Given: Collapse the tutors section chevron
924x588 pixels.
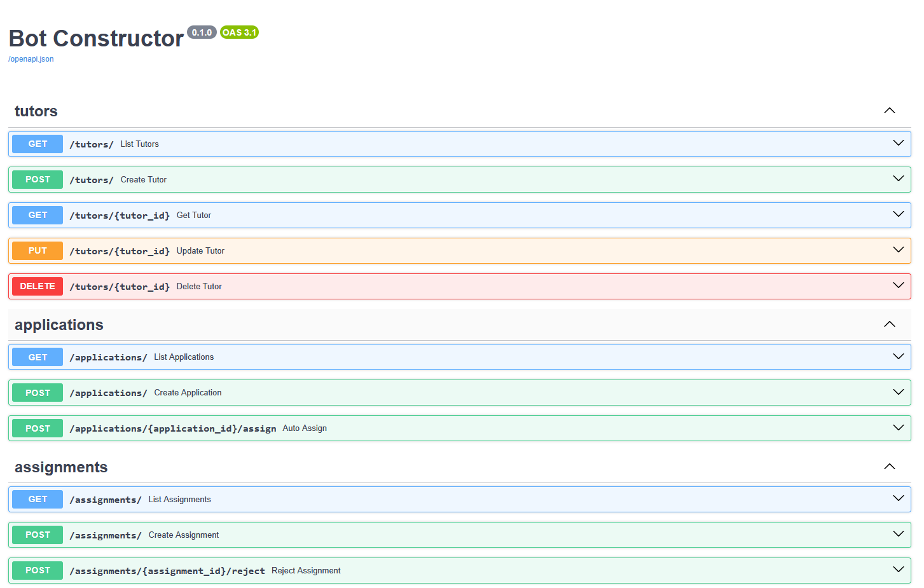Looking at the screenshot, I should [889, 111].
